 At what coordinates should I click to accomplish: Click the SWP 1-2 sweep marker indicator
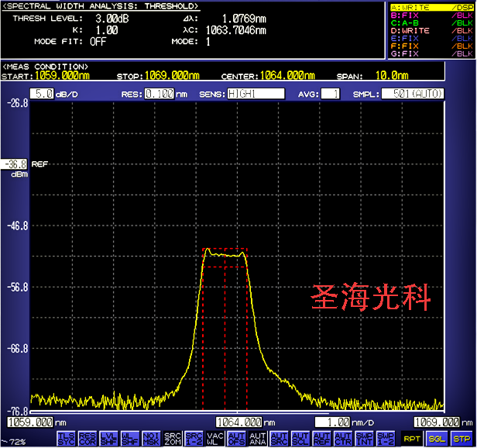[386, 439]
